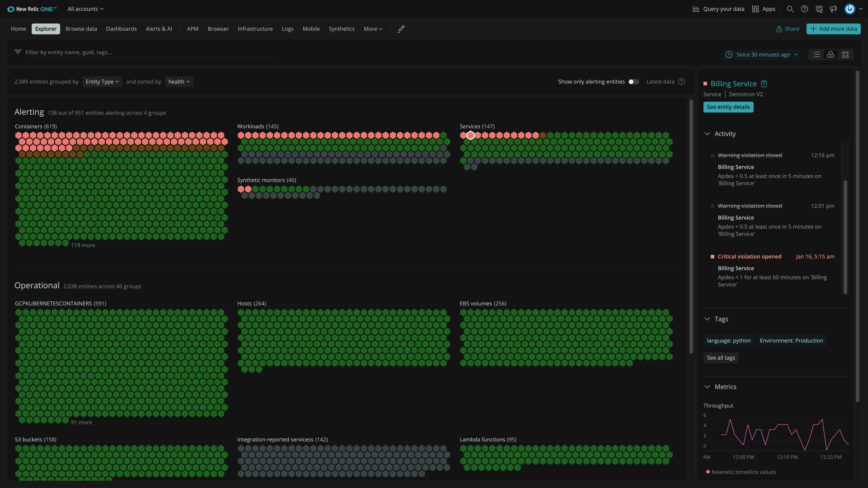
Task: Click the Latest data help icon
Action: click(681, 82)
